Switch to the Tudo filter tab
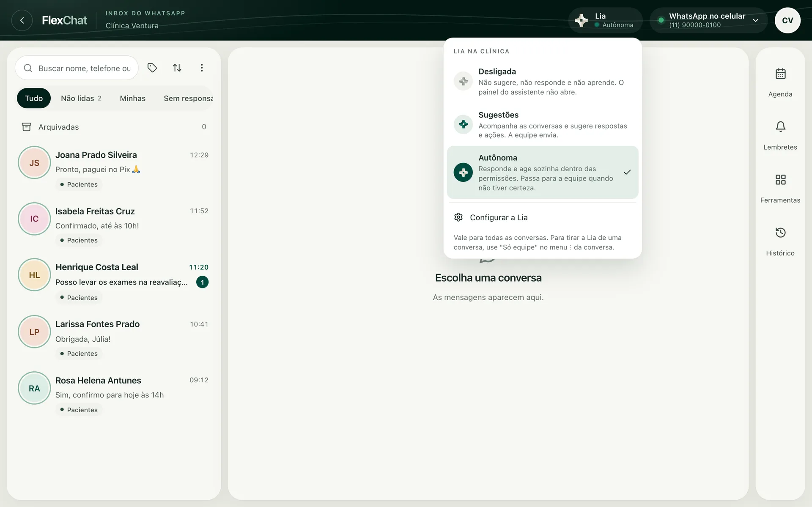Image resolution: width=812 pixels, height=507 pixels. (34, 98)
